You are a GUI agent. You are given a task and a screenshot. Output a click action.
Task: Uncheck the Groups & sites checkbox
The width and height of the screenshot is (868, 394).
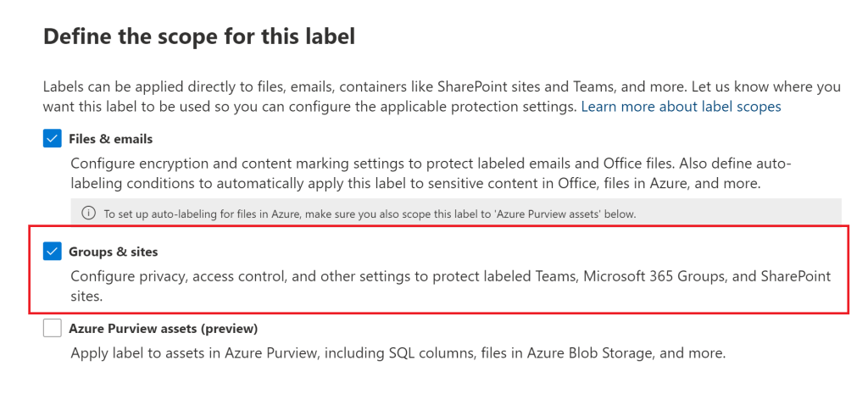(x=53, y=251)
